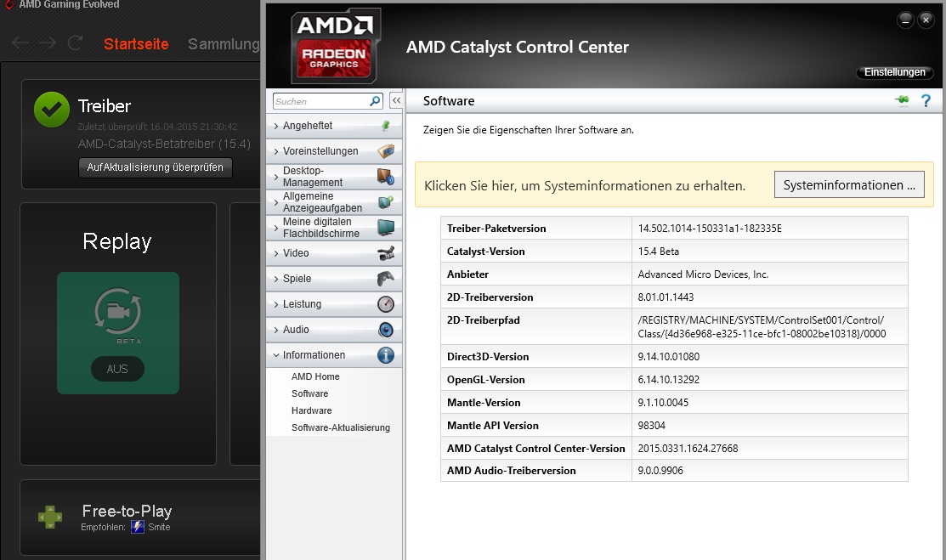
Task: Click Auf Aktualisierung überprüfen button
Action: point(155,167)
